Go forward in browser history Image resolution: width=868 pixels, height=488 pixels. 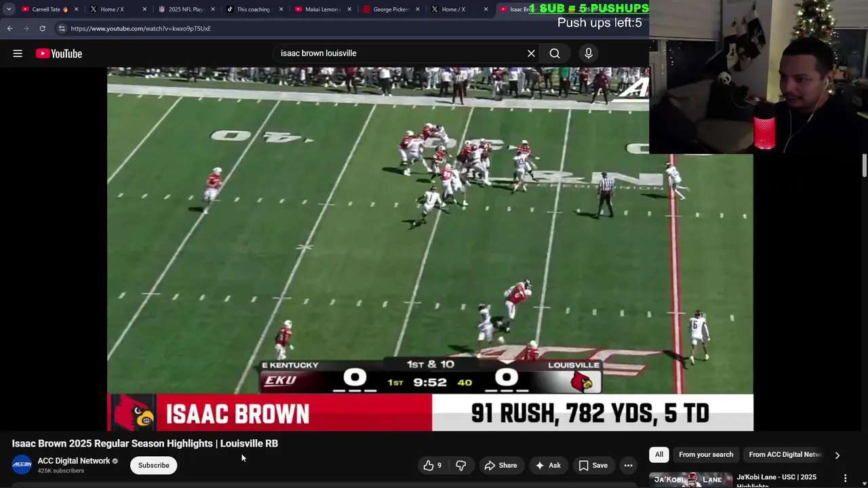[26, 28]
